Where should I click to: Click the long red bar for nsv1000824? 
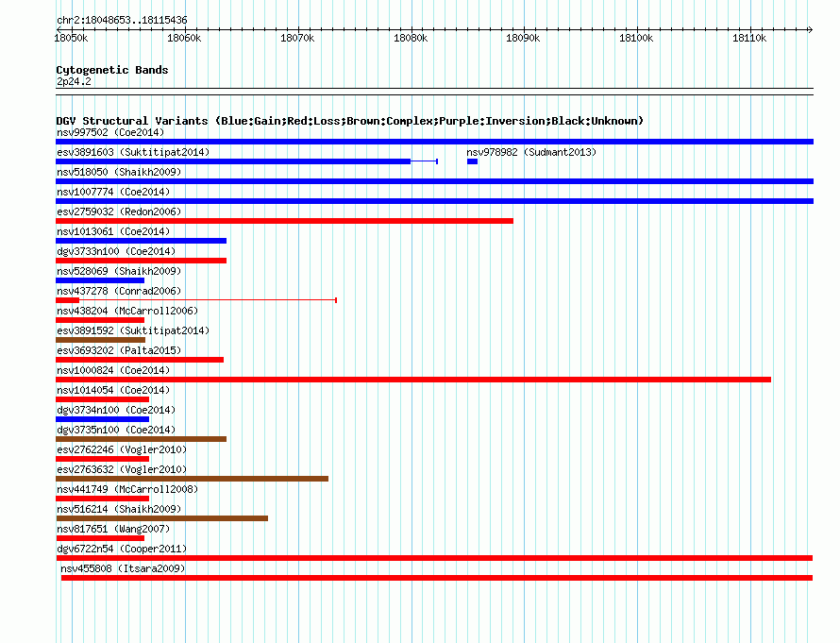(413, 380)
